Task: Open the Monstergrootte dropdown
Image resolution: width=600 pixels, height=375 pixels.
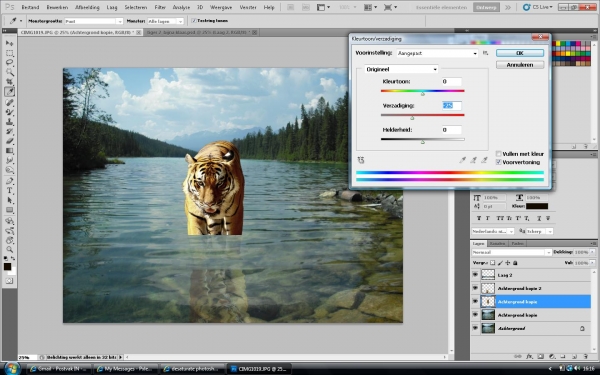Action: point(94,21)
